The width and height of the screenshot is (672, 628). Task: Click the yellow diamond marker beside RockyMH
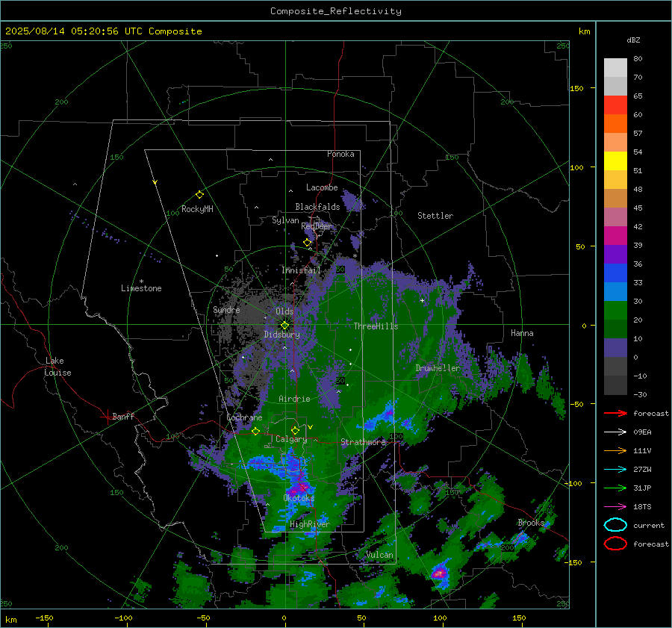199,195
